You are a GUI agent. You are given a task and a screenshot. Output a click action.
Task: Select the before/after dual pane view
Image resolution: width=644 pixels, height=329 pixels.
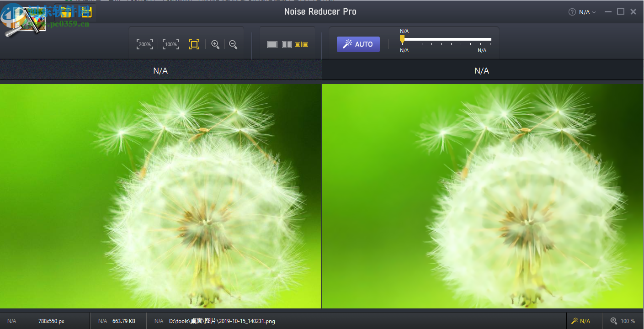pos(301,44)
